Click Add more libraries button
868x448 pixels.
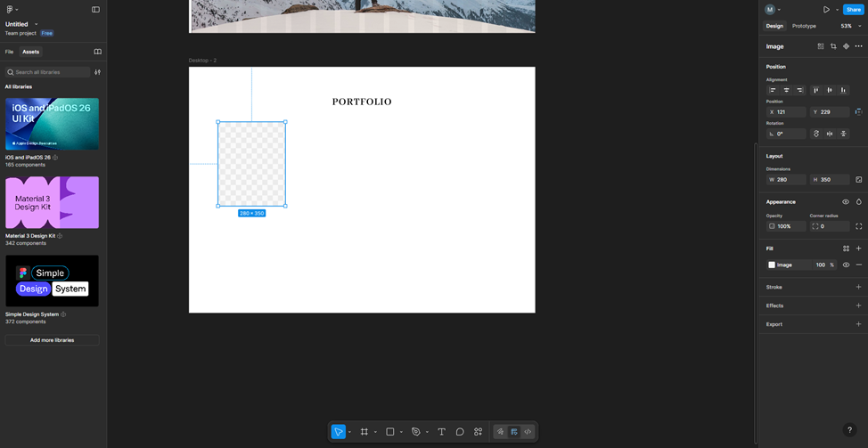[x=52, y=340]
